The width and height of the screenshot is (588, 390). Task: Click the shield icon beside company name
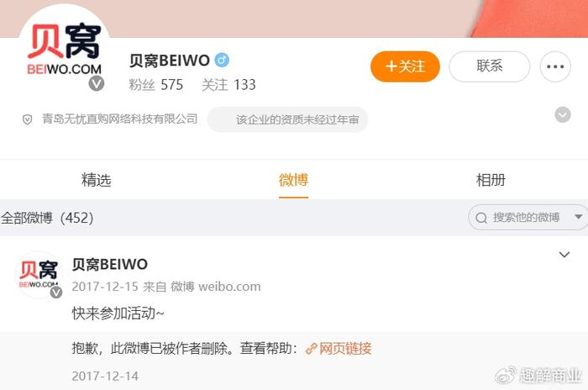pyautogui.click(x=28, y=119)
